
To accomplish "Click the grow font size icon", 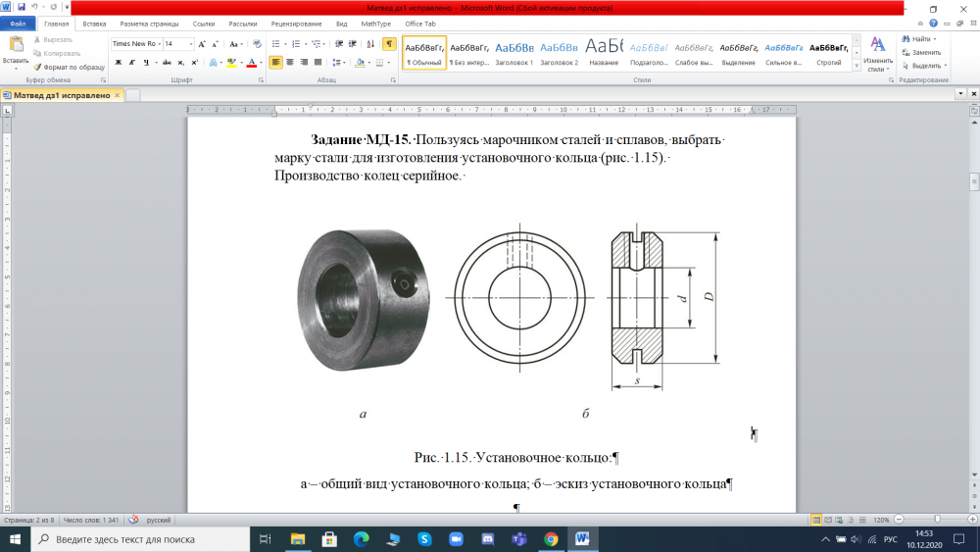I will pos(204,44).
